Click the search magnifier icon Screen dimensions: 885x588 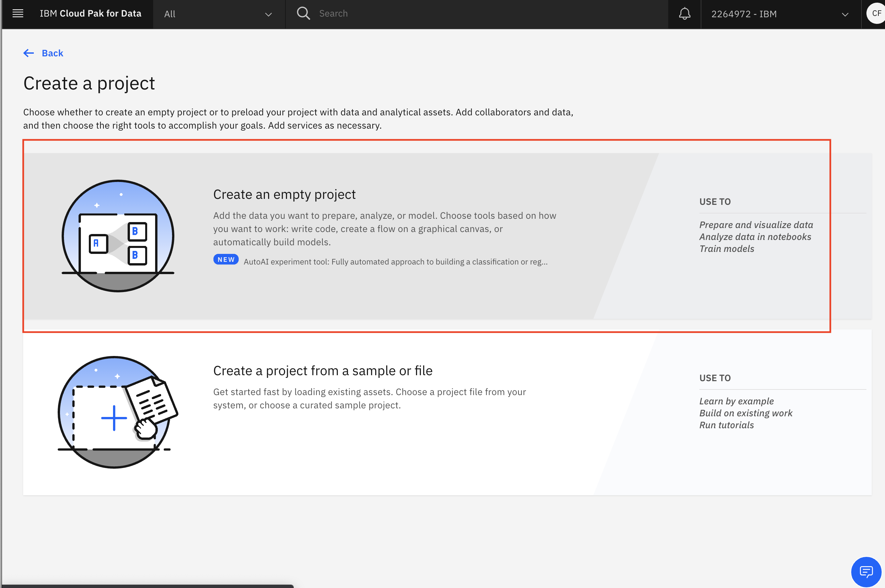(x=303, y=14)
